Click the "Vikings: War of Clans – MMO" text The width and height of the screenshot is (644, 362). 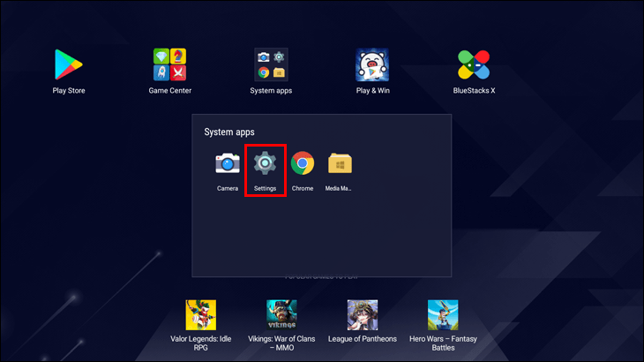click(x=281, y=343)
